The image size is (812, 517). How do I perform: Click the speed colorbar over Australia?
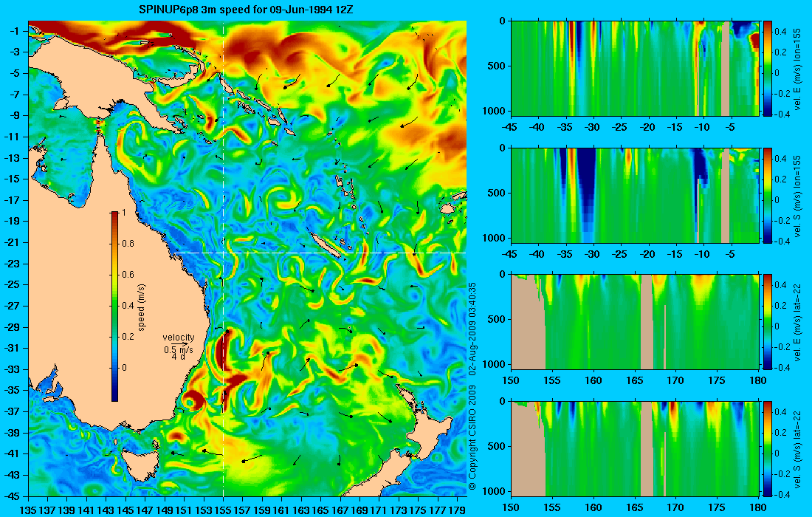[114, 307]
